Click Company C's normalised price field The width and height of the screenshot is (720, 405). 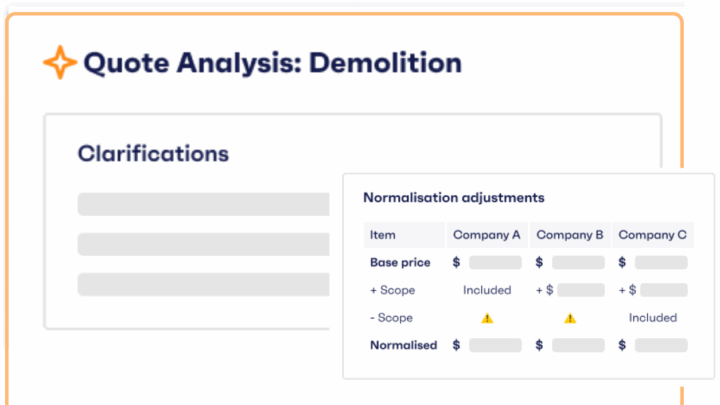pyautogui.click(x=661, y=345)
